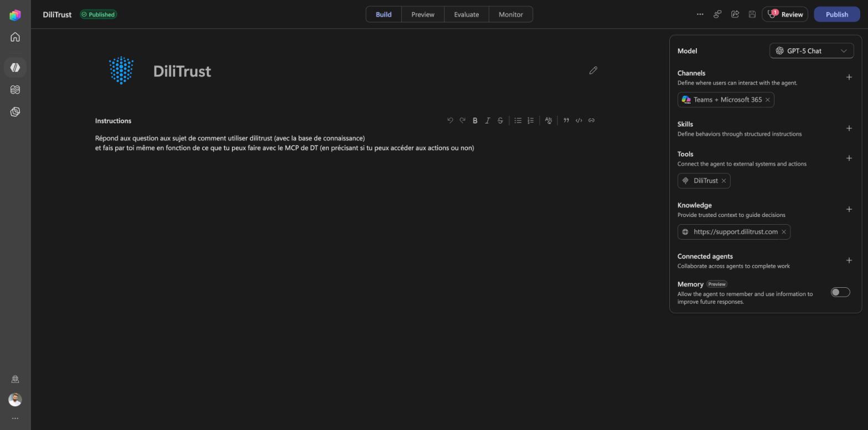Add a skill with plus button
This screenshot has height=430, width=868.
[x=849, y=128]
